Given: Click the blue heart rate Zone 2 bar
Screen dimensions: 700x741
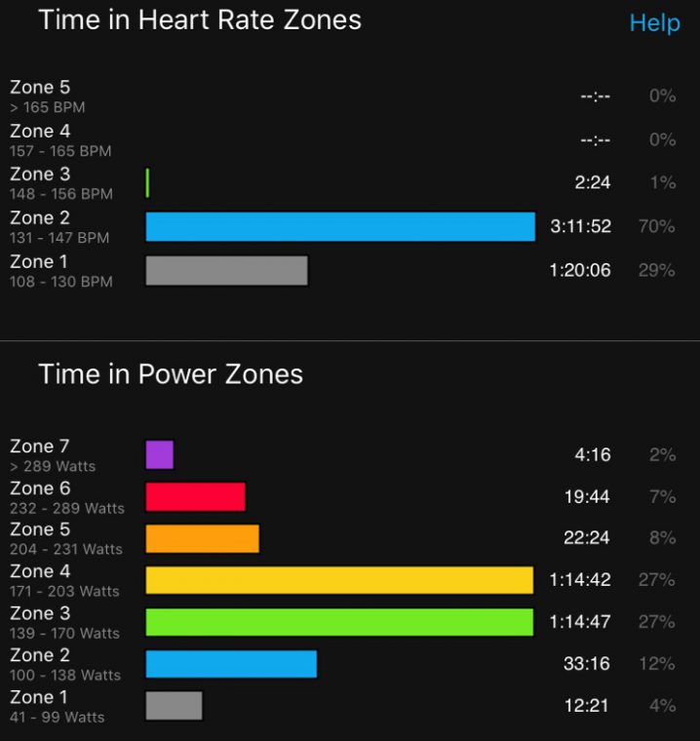Looking at the screenshot, I should tap(340, 226).
